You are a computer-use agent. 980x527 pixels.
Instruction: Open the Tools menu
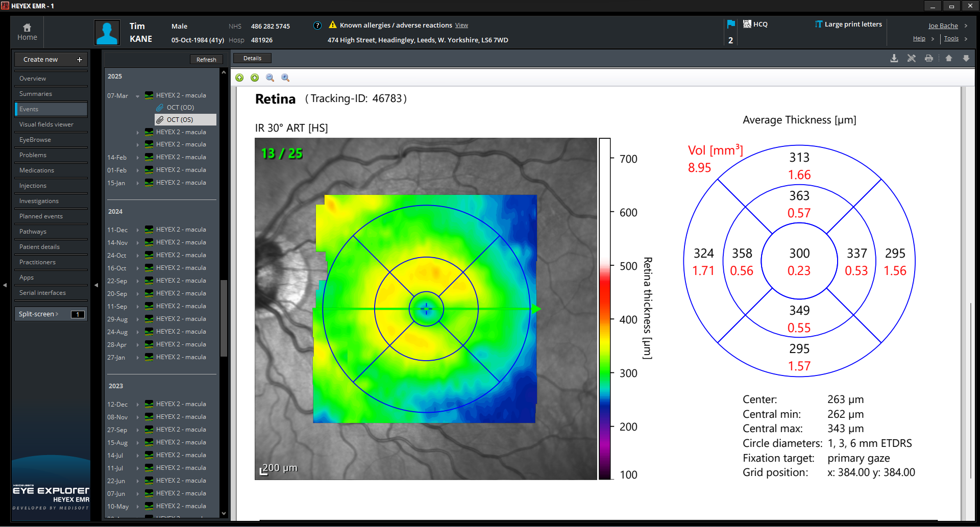pos(951,39)
